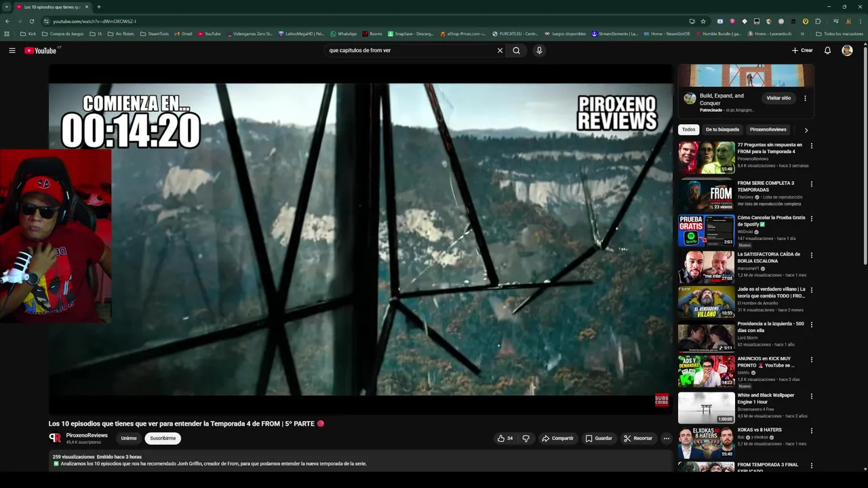Click the Compartir share button

[x=557, y=439]
